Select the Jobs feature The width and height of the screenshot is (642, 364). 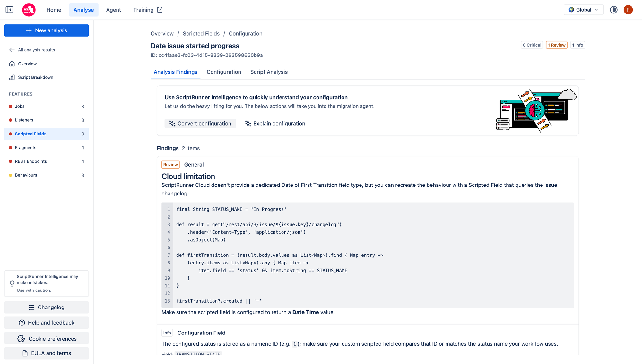click(x=47, y=107)
